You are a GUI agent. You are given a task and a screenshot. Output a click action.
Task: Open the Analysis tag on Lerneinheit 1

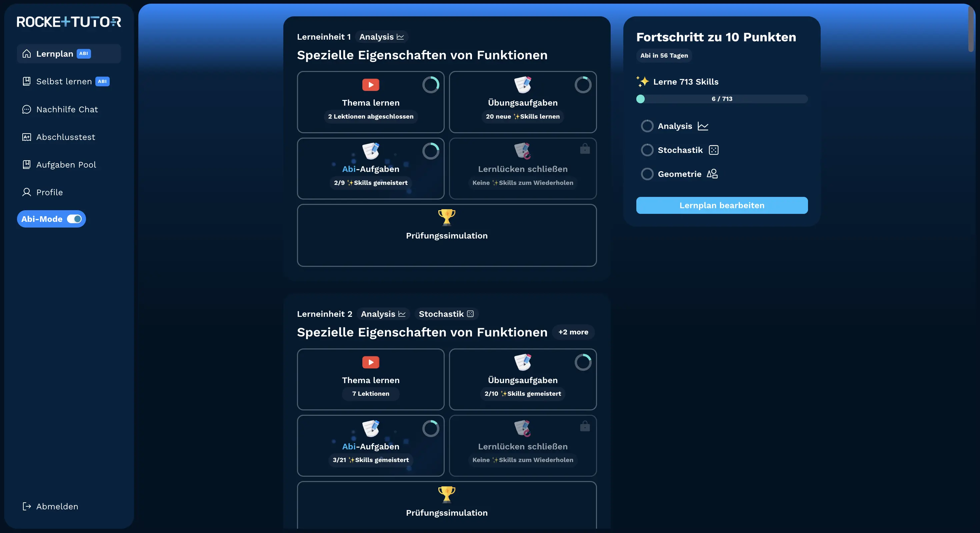(x=381, y=37)
